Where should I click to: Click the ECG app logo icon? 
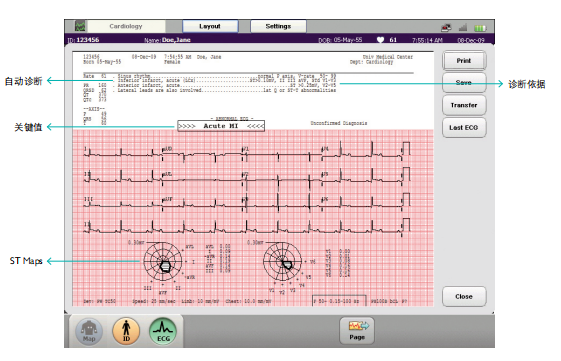[x=80, y=26]
